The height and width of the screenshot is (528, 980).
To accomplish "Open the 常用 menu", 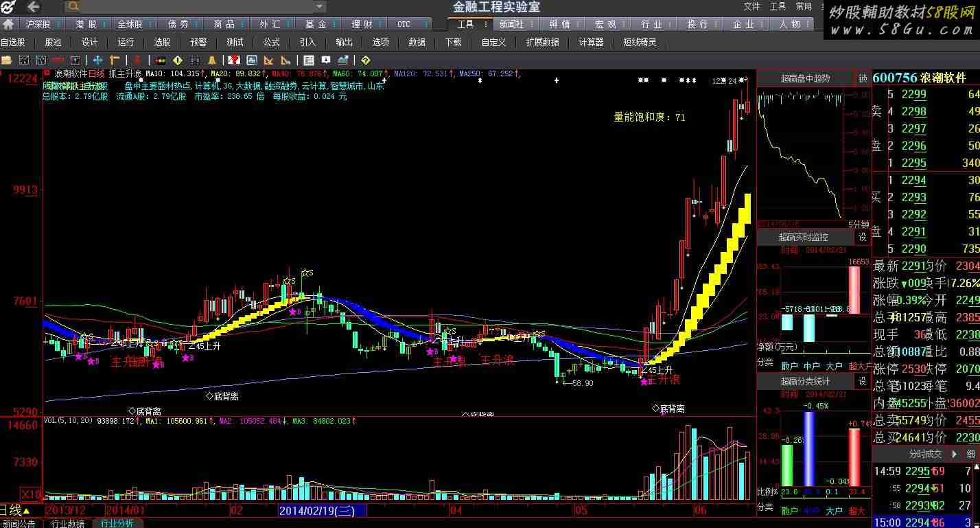I will click(x=804, y=7).
